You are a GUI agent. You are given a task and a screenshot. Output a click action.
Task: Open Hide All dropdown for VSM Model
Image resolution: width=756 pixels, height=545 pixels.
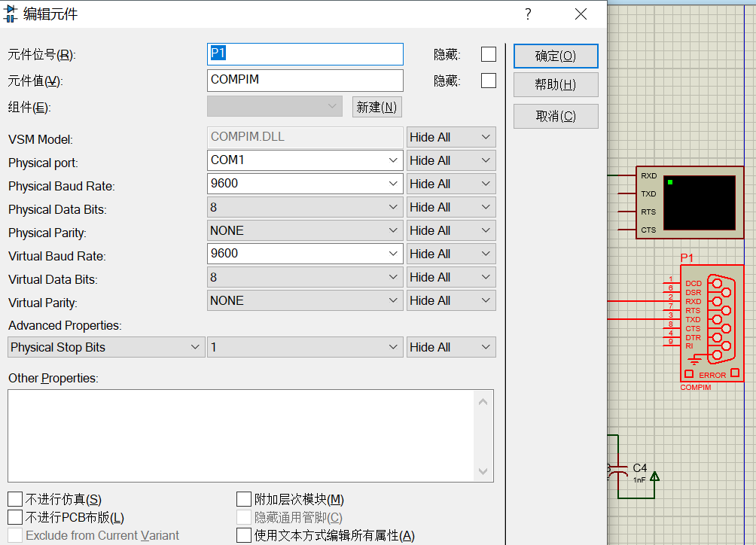pyautogui.click(x=451, y=137)
